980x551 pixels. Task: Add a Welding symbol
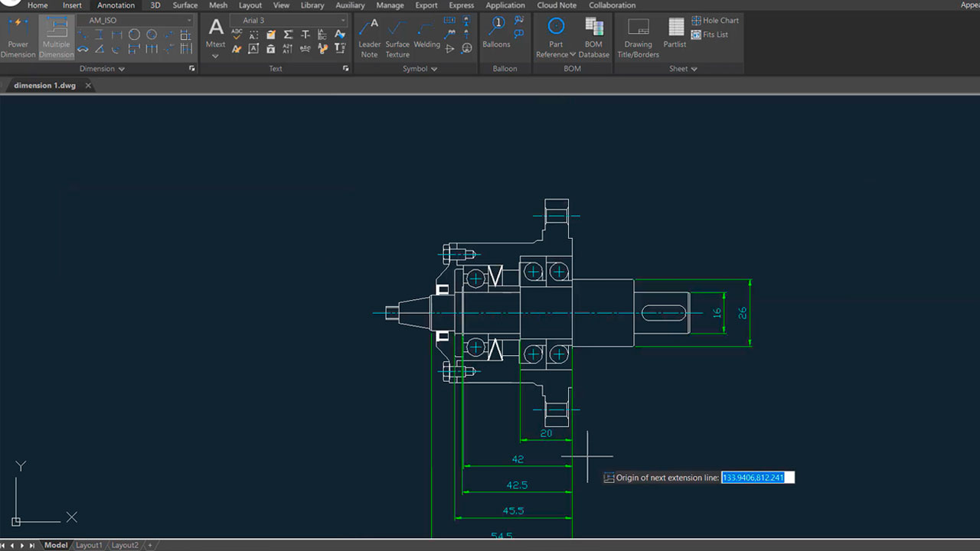pyautogui.click(x=426, y=37)
